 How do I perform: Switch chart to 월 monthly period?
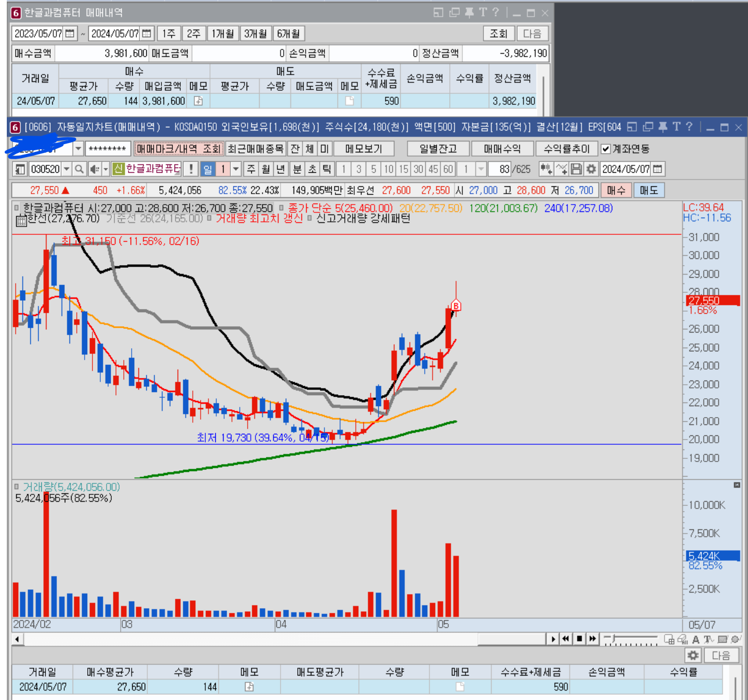coord(266,169)
